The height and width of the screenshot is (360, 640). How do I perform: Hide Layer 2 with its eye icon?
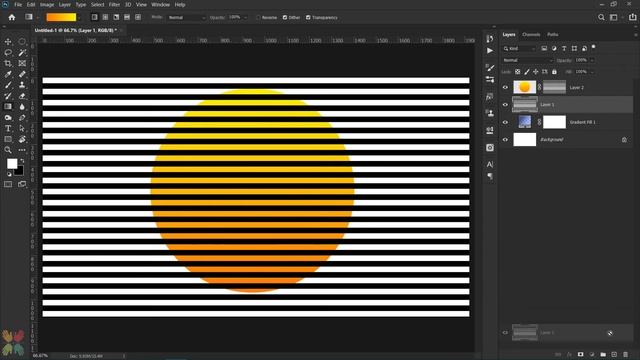(x=505, y=87)
